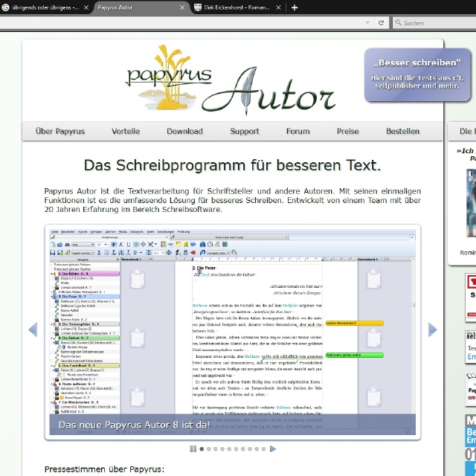The height and width of the screenshot is (476, 476).
Task: Open the address bar history dropdown
Action: (x=367, y=23)
